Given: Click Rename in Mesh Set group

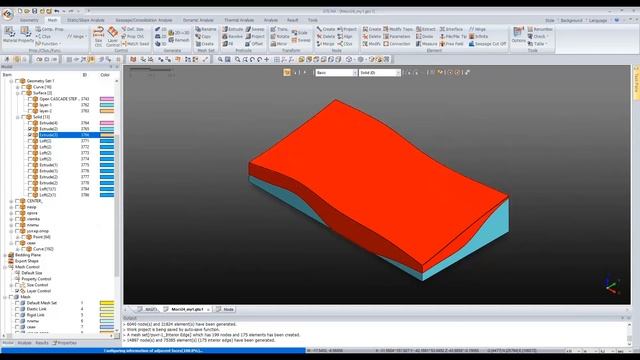Looking at the screenshot, I should [206, 29].
